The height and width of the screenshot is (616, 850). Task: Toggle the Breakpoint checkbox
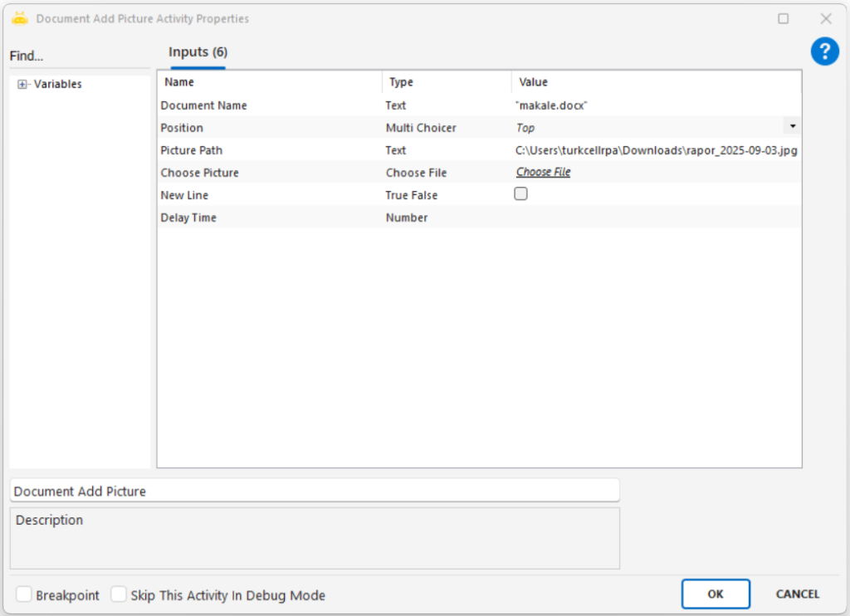[x=25, y=594]
